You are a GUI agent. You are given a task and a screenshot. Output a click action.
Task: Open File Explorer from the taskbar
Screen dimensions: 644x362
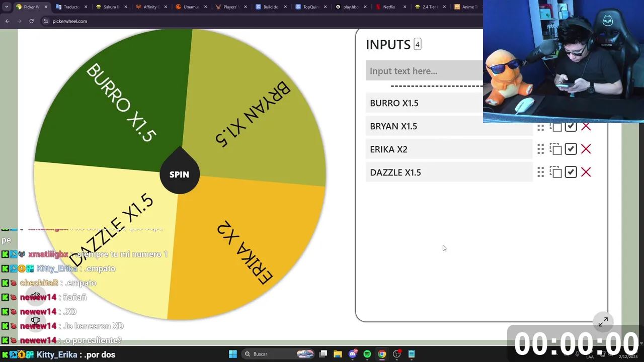tap(338, 354)
